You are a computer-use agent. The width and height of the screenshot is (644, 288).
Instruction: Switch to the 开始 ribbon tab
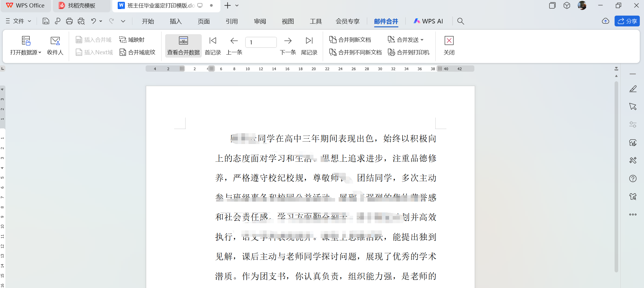click(x=148, y=21)
